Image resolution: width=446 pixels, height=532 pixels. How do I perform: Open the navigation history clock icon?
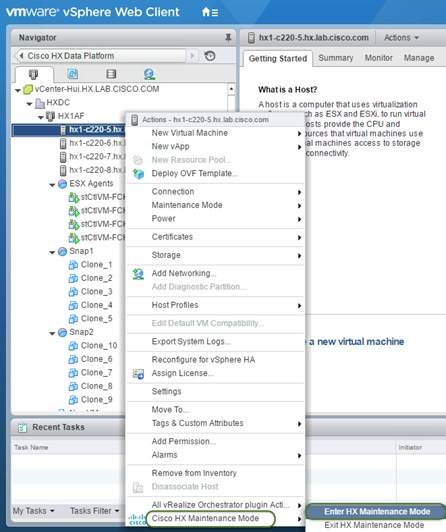click(x=210, y=56)
